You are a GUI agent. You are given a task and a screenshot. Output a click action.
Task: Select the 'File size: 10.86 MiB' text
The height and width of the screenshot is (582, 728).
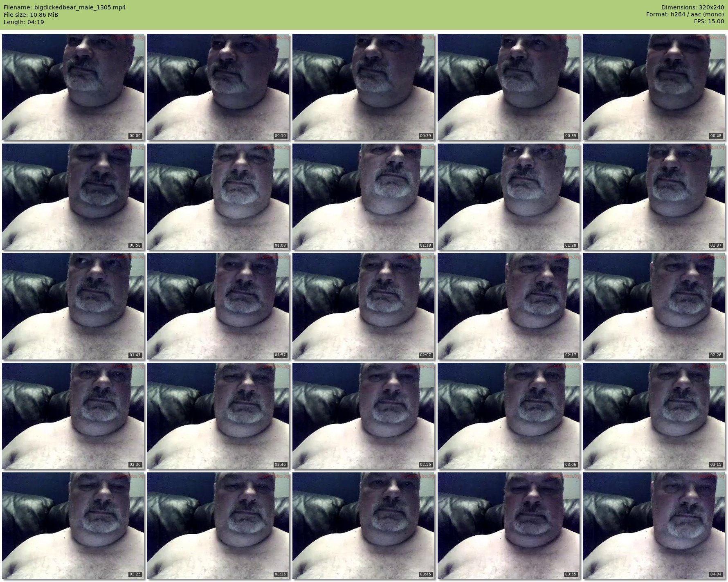pos(31,15)
